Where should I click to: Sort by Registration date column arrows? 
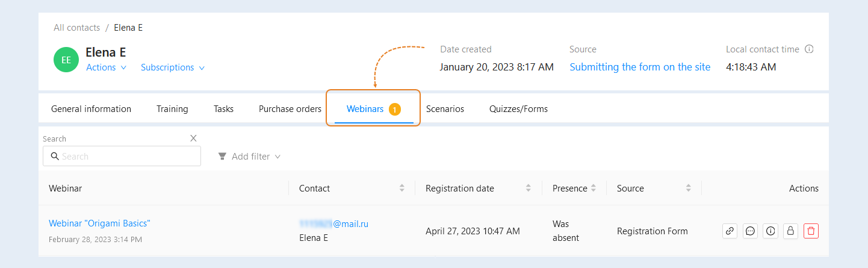(529, 189)
